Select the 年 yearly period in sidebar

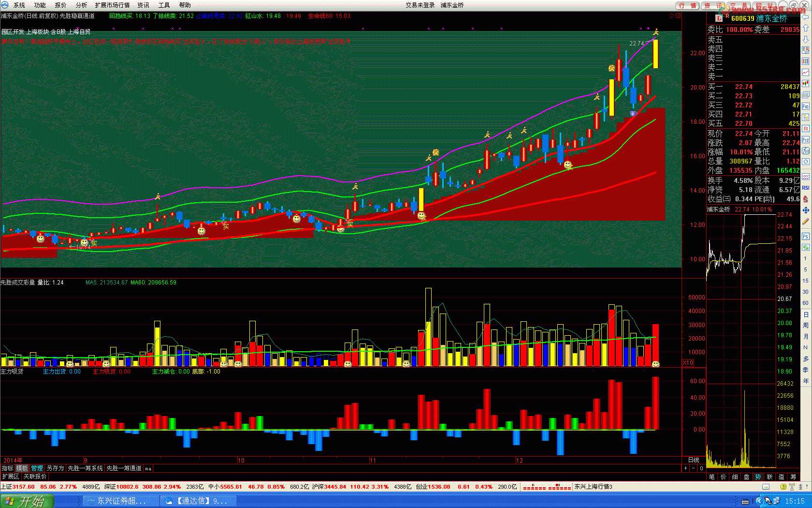[x=806, y=381]
